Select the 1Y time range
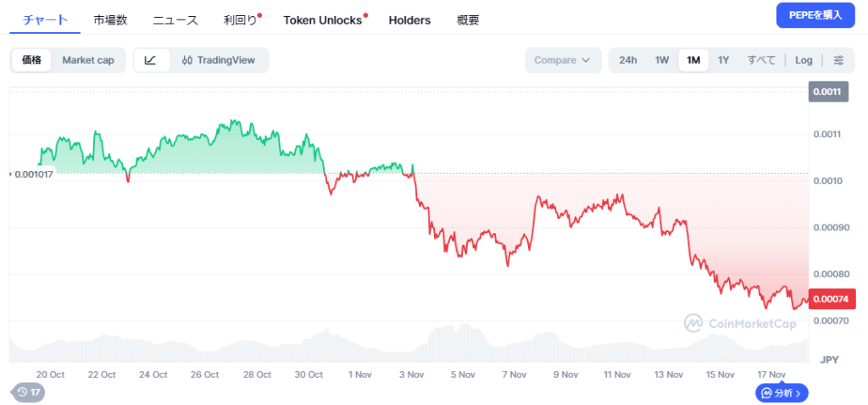 723,60
